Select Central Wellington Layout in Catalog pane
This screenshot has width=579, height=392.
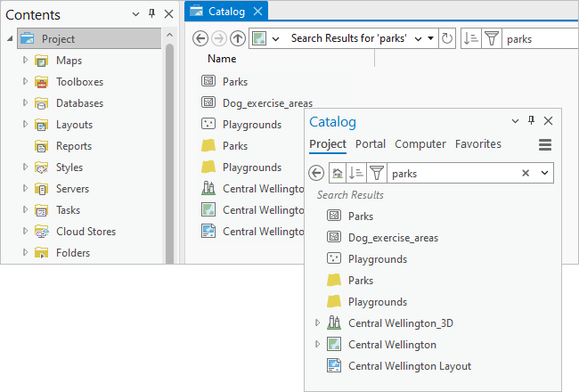pyautogui.click(x=409, y=366)
